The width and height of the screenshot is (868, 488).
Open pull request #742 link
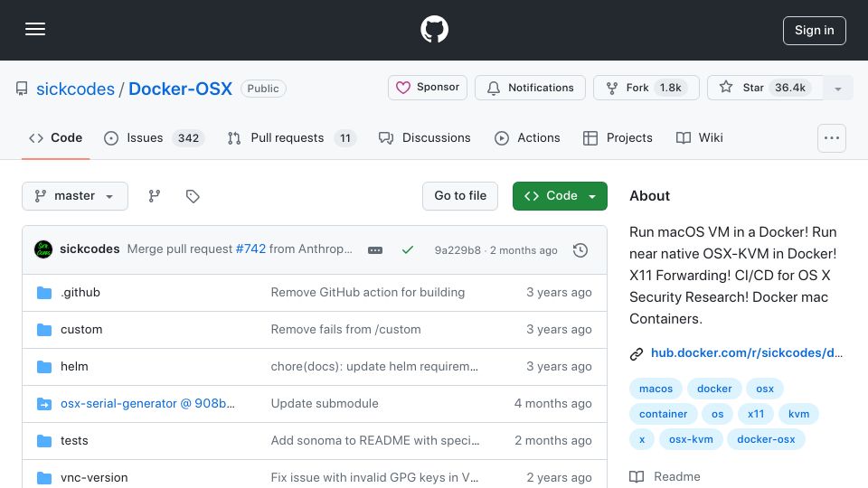(x=250, y=249)
